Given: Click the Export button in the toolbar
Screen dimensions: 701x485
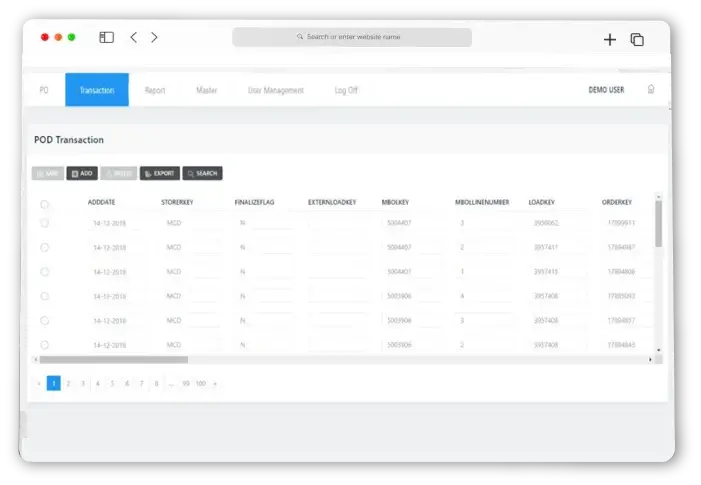Looking at the screenshot, I should (160, 173).
